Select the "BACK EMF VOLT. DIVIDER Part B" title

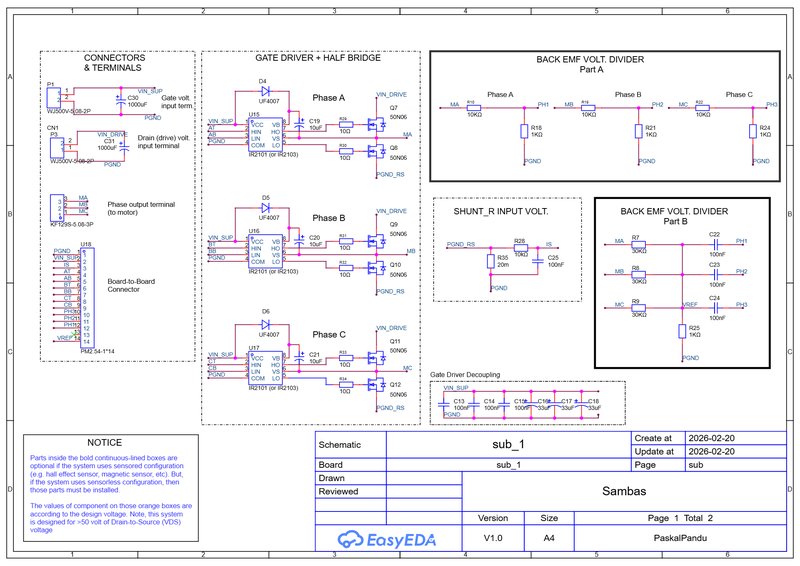click(674, 216)
